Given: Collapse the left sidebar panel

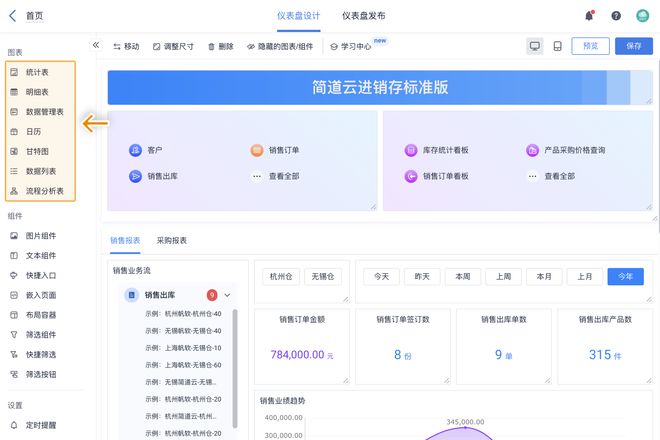Looking at the screenshot, I should click(96, 45).
